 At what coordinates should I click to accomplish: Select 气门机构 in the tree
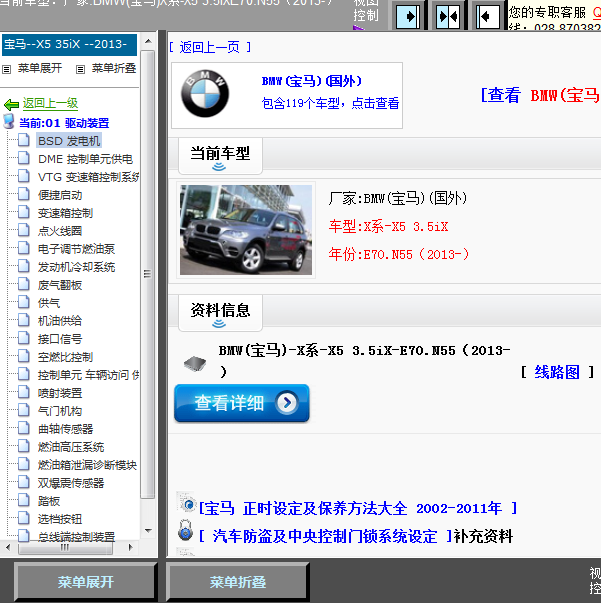[60, 411]
